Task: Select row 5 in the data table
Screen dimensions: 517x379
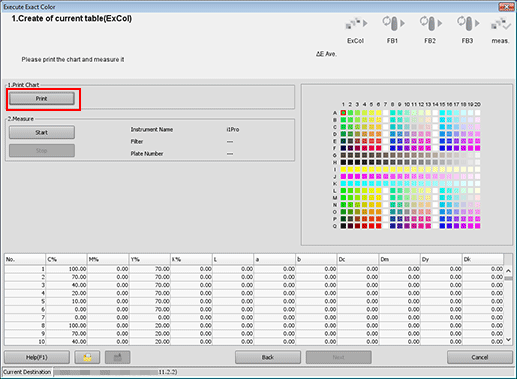Action: point(254,301)
